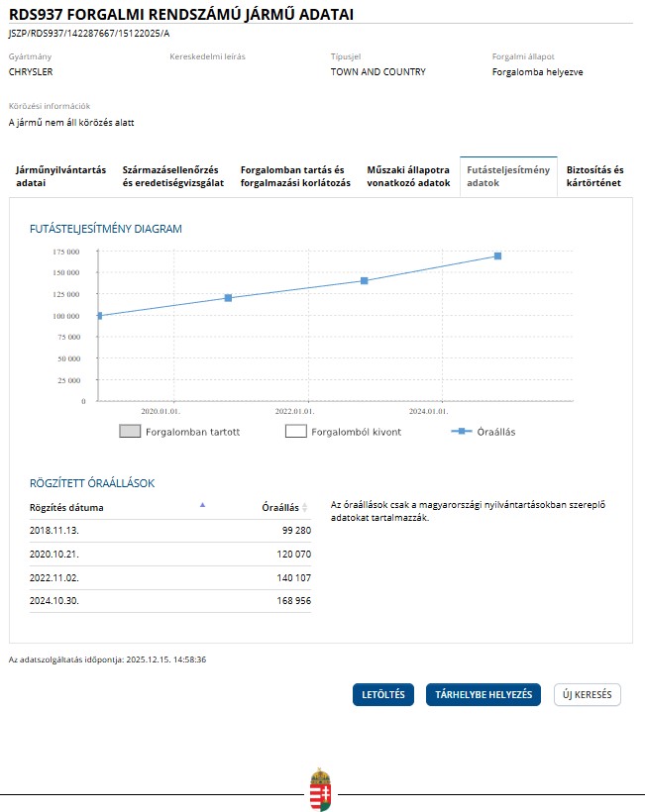Open the Járműnyilvántartás adatai tab
This screenshot has height=812, width=645.
[x=60, y=176]
